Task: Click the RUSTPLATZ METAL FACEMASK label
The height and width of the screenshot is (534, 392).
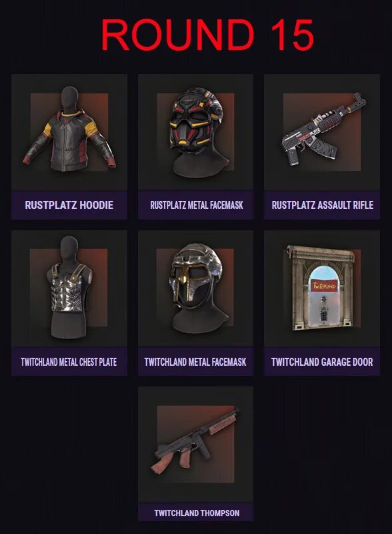Action: coord(197,205)
